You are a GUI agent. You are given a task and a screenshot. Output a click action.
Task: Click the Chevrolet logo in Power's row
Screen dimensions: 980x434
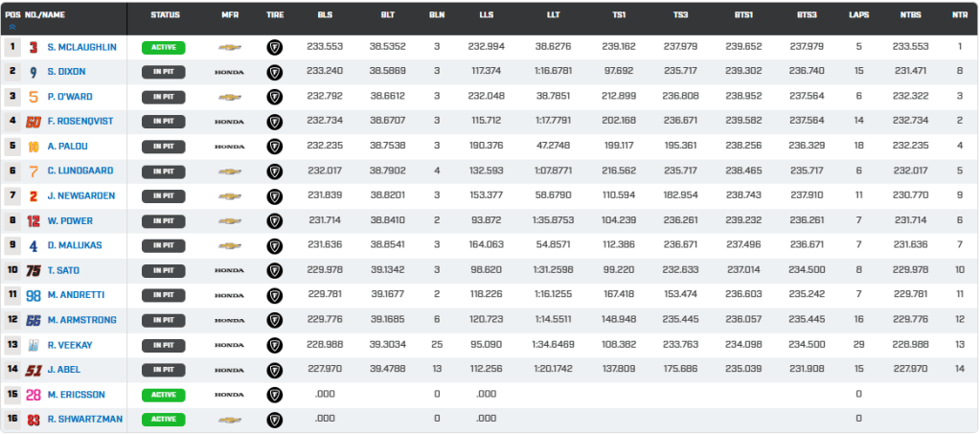[x=229, y=220]
